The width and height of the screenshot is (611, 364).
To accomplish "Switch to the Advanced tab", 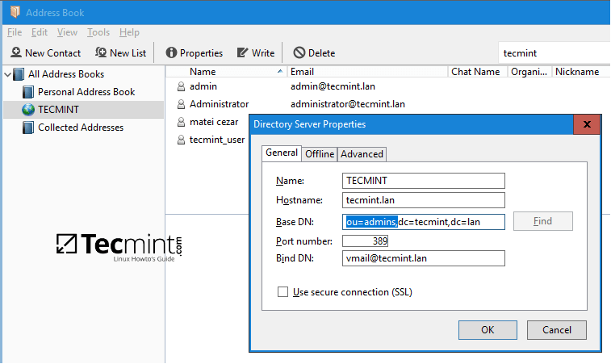I will tap(362, 154).
